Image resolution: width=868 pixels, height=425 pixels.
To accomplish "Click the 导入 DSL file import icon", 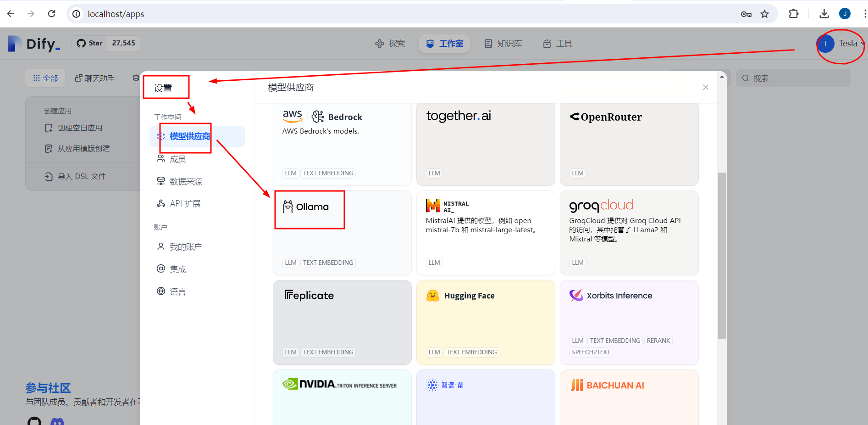I will coord(49,176).
